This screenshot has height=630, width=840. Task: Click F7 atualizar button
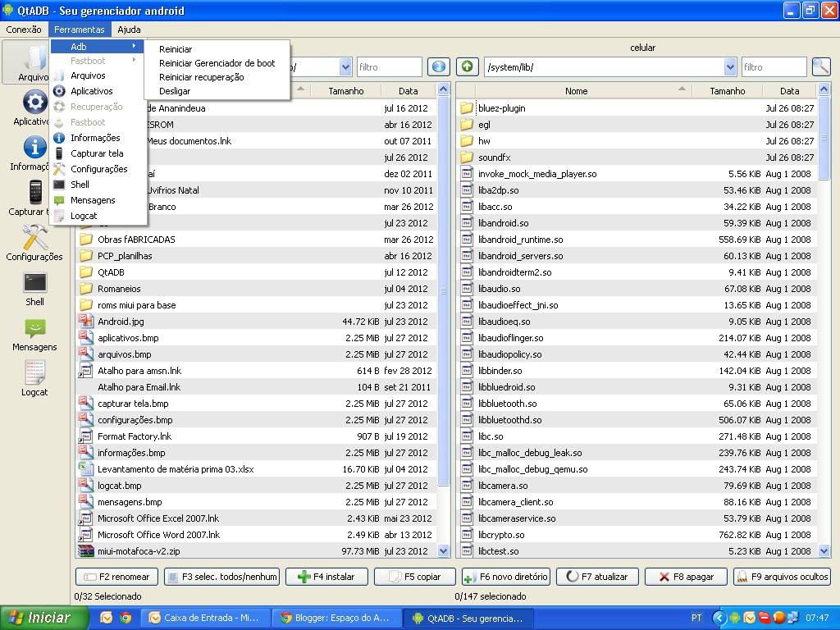pos(597,577)
